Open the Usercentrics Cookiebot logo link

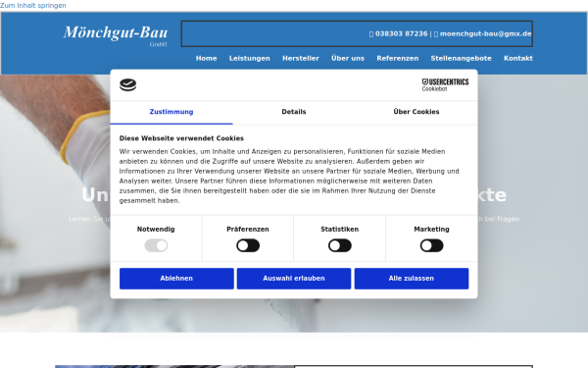445,84
